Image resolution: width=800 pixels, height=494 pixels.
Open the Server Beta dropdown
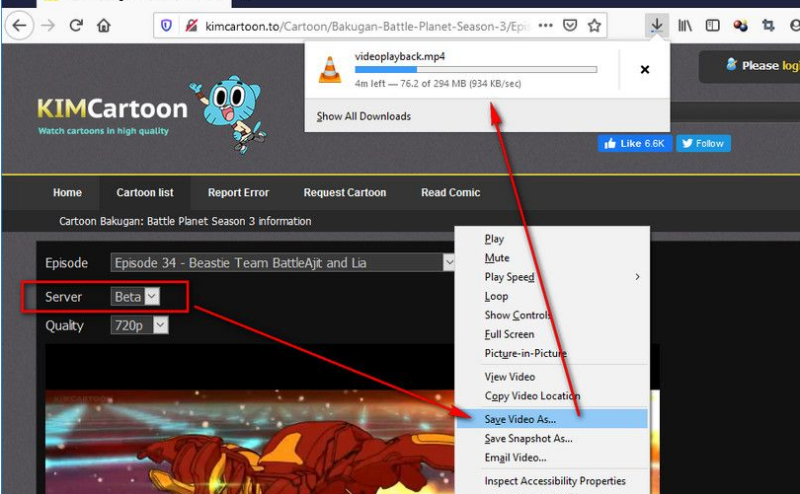tap(135, 297)
